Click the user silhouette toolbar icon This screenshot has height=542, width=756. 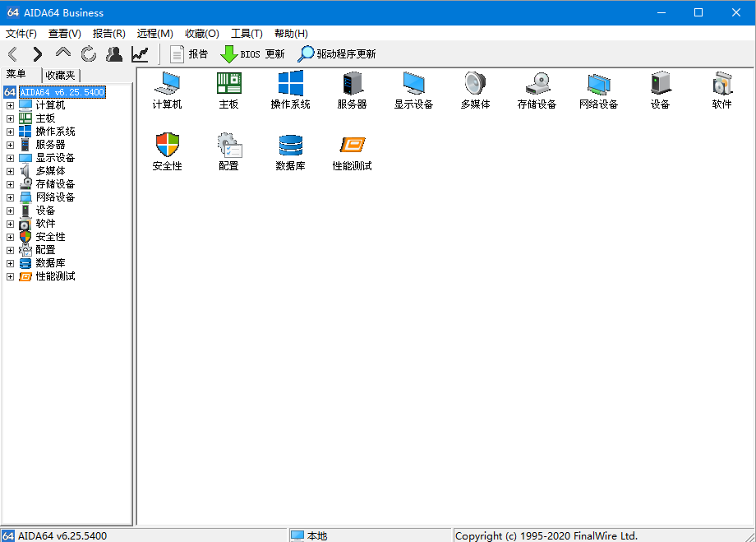114,54
